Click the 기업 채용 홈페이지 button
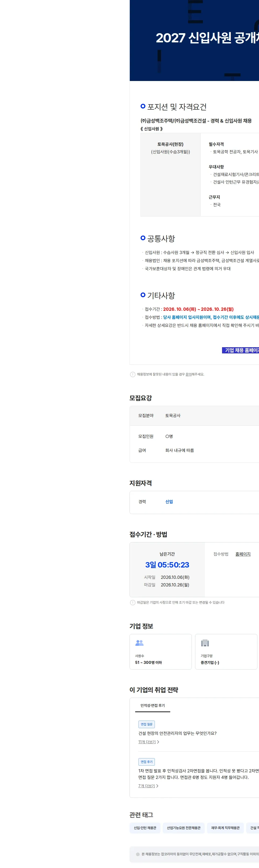Screen dimensions: 259x868 (x=240, y=350)
